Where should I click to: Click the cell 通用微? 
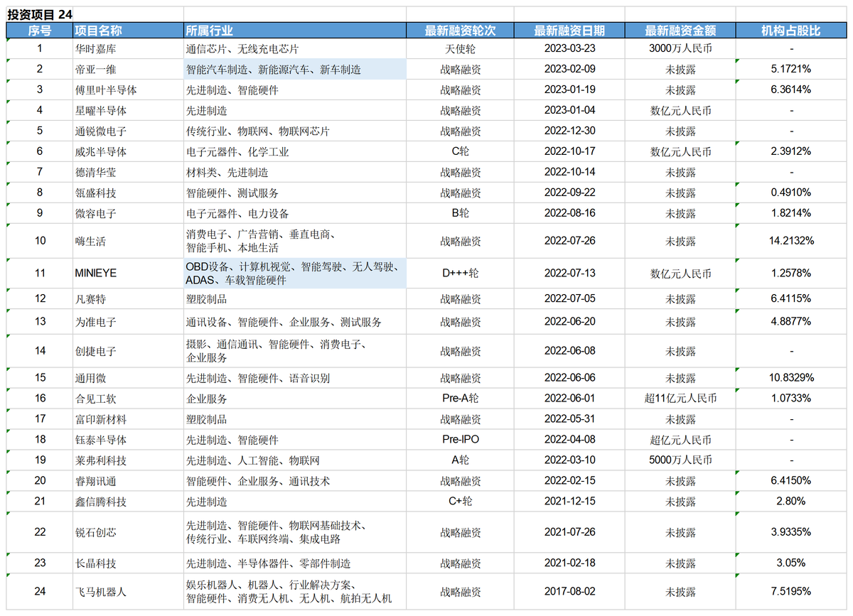[x=128, y=378]
